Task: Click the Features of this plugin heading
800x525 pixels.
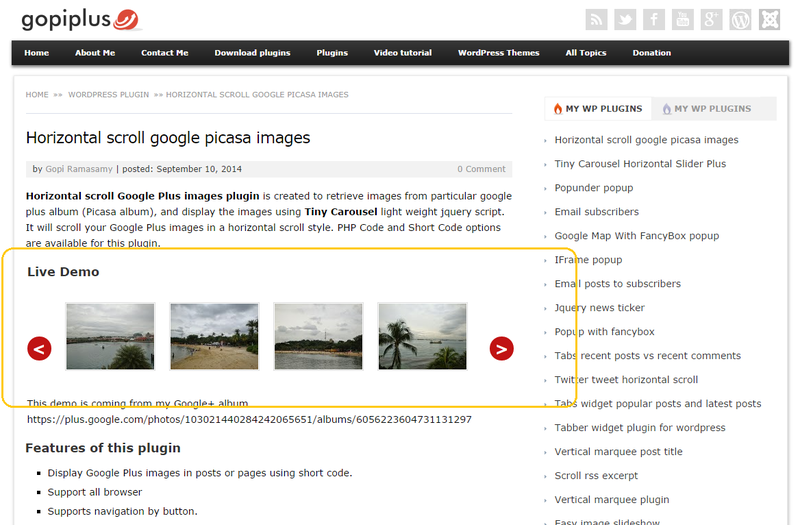Action: (x=103, y=448)
